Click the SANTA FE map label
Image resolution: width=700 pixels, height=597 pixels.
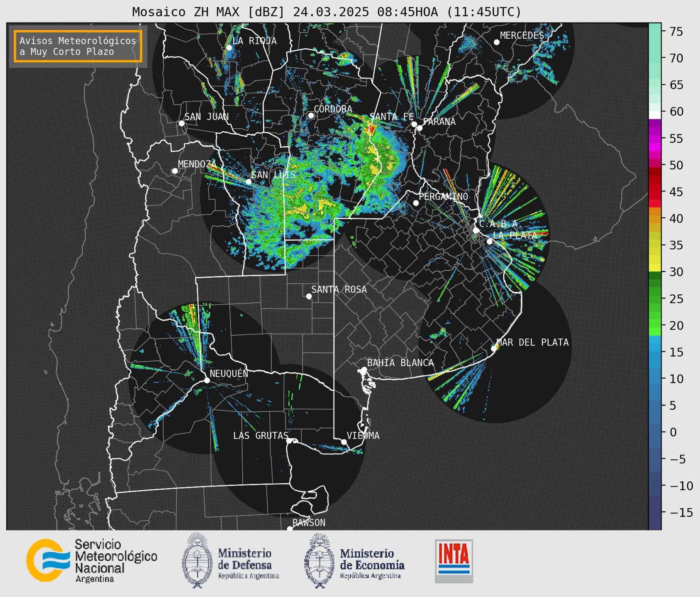pyautogui.click(x=392, y=117)
